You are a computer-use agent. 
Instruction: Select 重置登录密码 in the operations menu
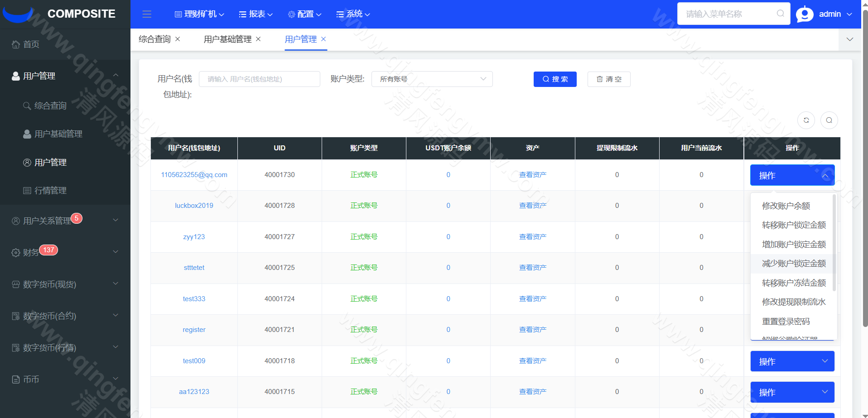pyautogui.click(x=786, y=321)
